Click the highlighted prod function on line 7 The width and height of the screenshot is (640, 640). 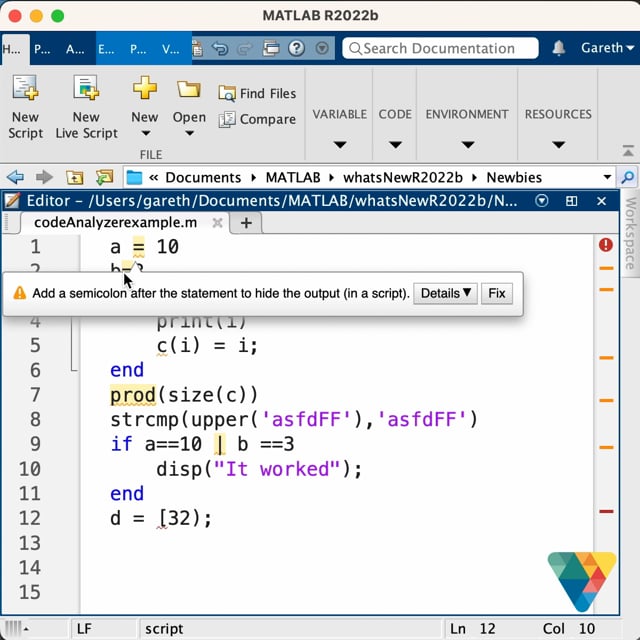(x=133, y=395)
